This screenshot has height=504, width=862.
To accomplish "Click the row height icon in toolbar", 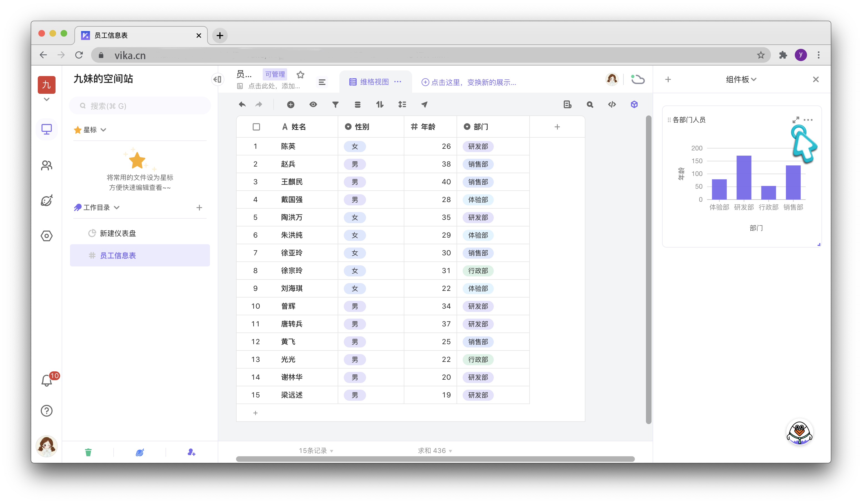I will (x=402, y=105).
